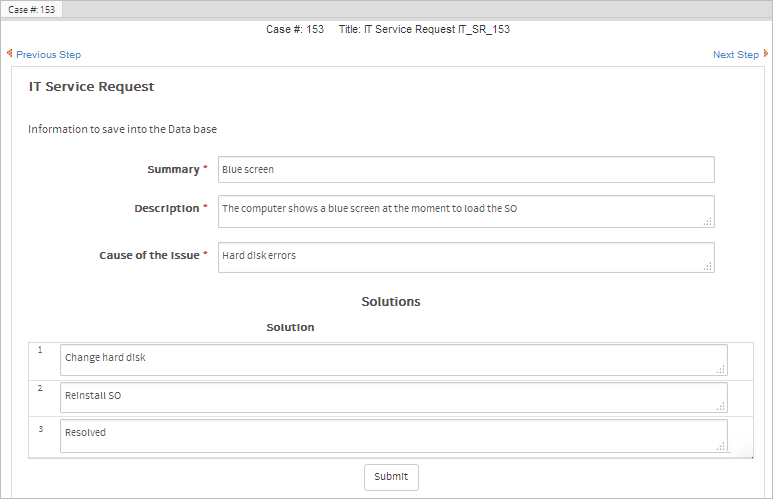The width and height of the screenshot is (773, 499).
Task: Click resize grip of 'Reinstall SO' box
Action: [x=720, y=407]
